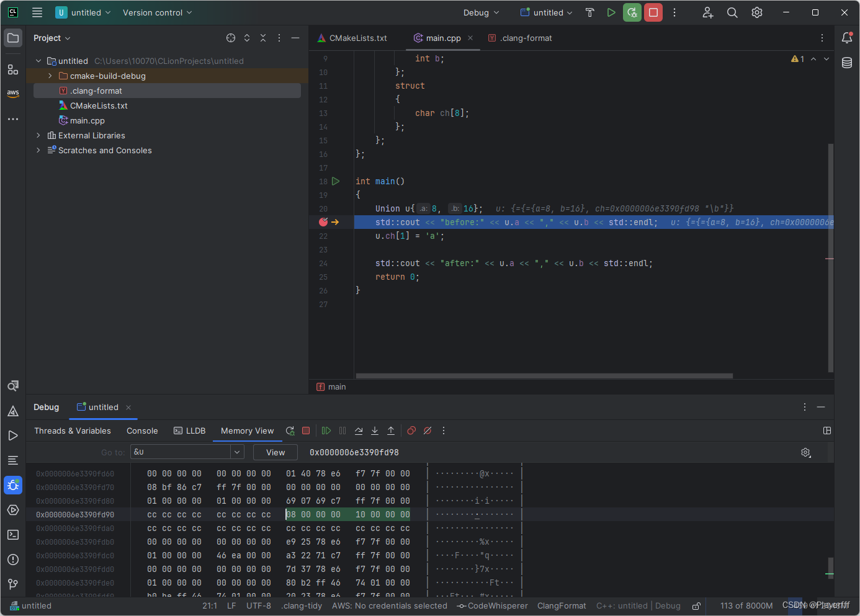Open untitled run configuration dropdown
Viewport: 860px width, 616px height.
pos(547,12)
